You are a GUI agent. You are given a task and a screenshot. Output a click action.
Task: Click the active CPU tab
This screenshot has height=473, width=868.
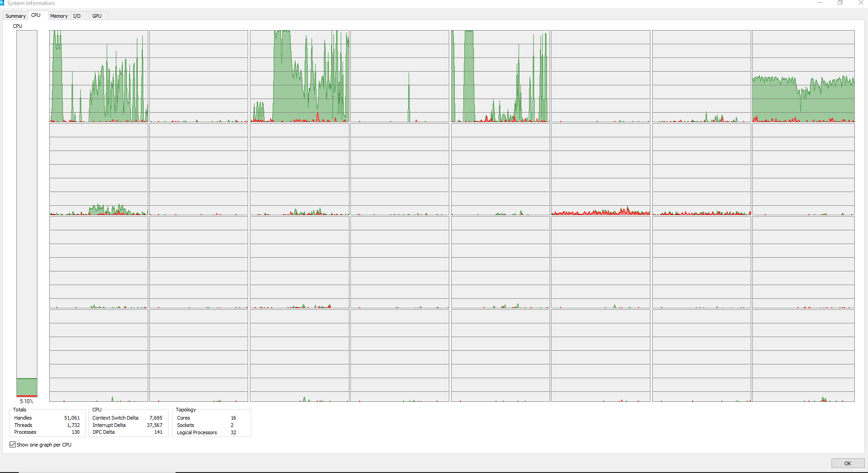tap(36, 16)
